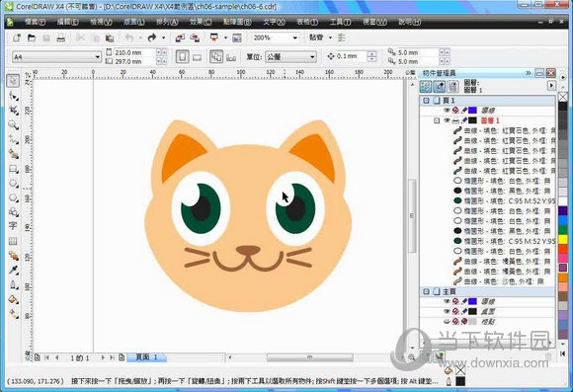573x392 pixels.
Task: Click layer manager view button
Action: click(453, 87)
